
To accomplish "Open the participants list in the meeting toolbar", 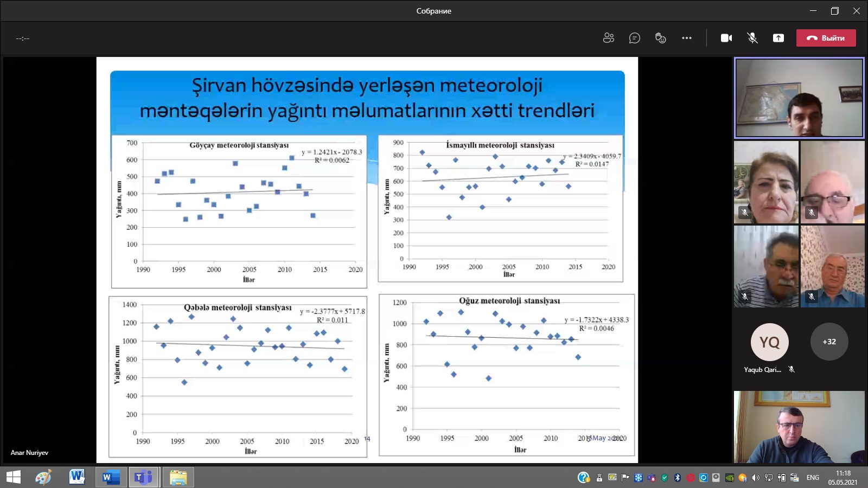I will click(x=609, y=38).
